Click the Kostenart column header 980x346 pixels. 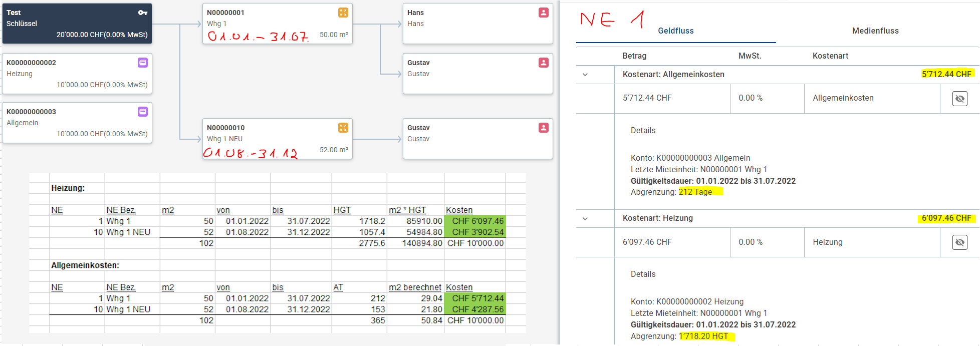point(830,56)
